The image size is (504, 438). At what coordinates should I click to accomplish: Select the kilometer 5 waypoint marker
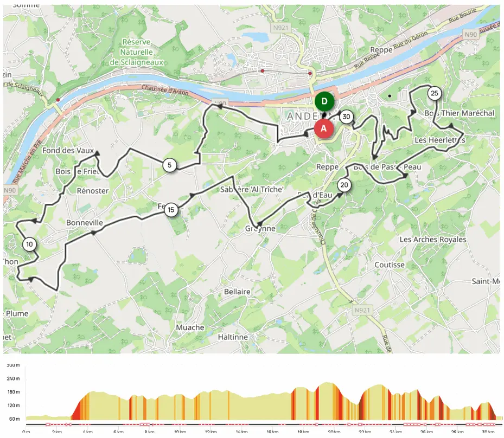point(169,165)
